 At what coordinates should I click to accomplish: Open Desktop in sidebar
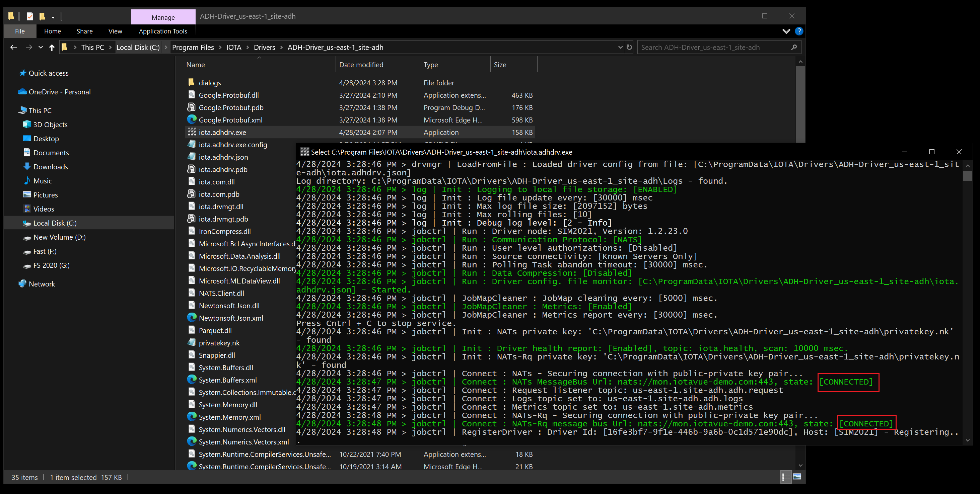46,139
